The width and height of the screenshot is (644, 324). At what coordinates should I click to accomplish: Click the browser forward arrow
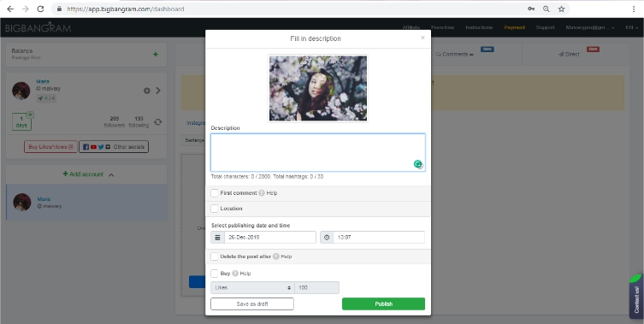pyautogui.click(x=26, y=9)
